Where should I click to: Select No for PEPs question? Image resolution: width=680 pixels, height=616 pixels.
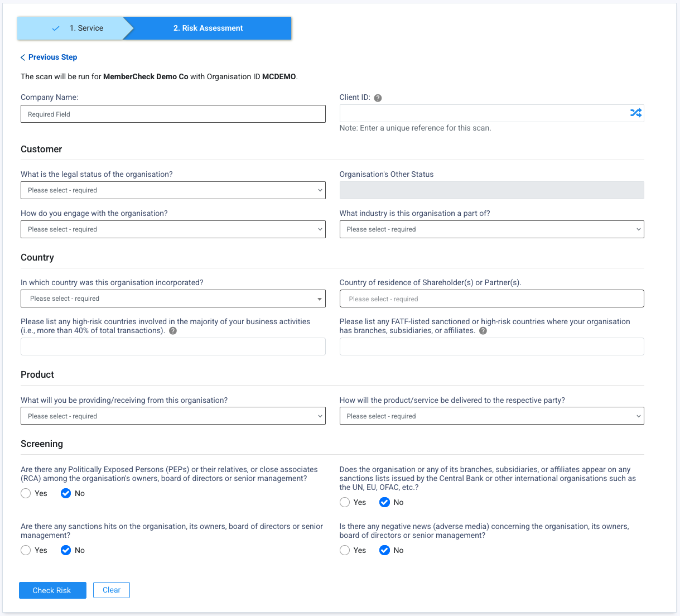(x=66, y=493)
